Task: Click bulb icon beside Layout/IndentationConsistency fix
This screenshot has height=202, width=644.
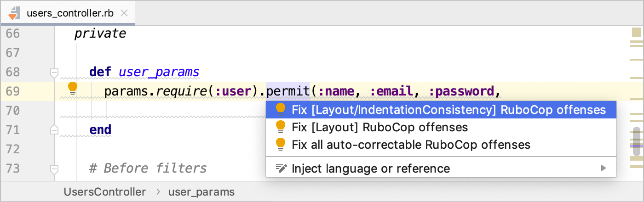Action: [280, 109]
